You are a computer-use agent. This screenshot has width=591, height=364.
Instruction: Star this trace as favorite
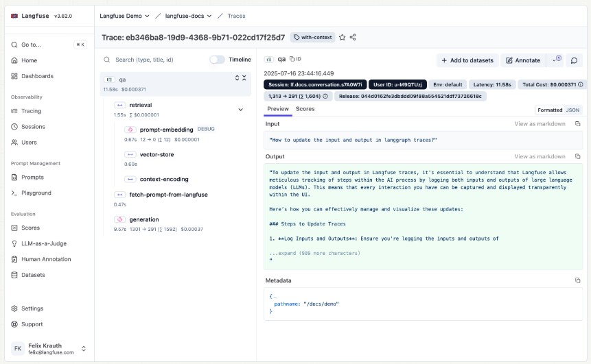(x=343, y=37)
